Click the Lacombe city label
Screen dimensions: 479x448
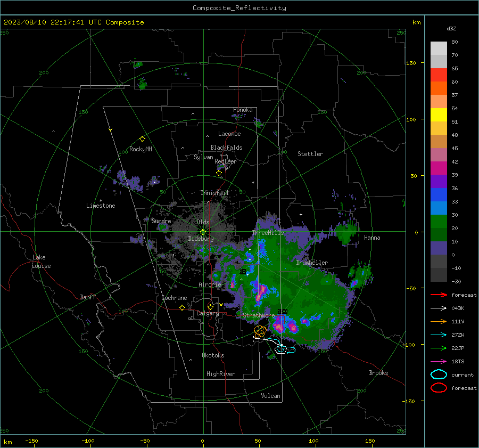point(229,134)
